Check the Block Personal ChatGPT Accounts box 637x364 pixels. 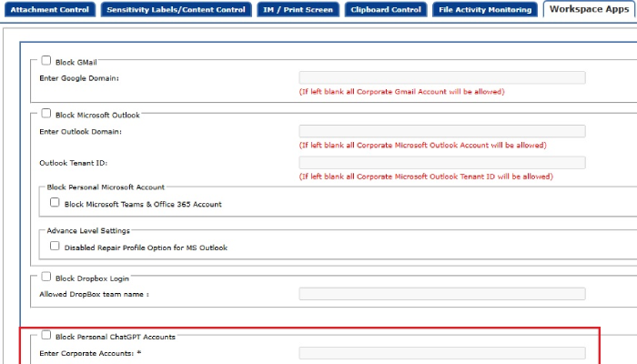(x=46, y=335)
